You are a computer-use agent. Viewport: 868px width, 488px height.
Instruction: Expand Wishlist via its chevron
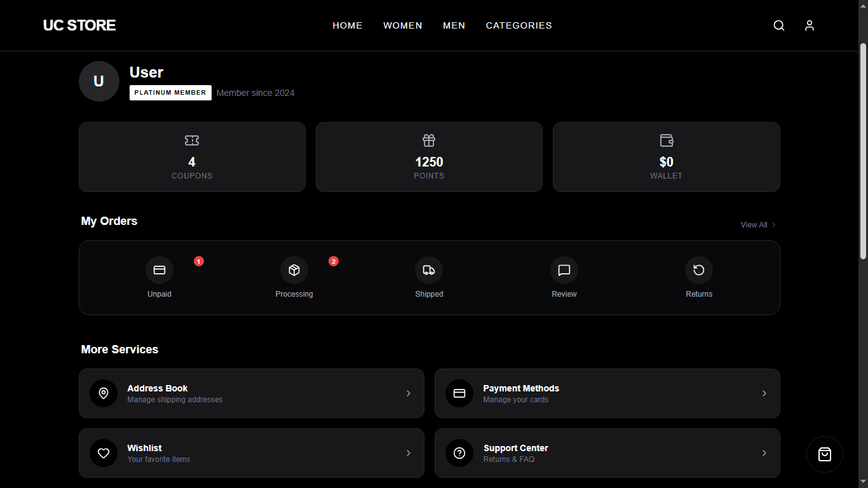click(409, 453)
